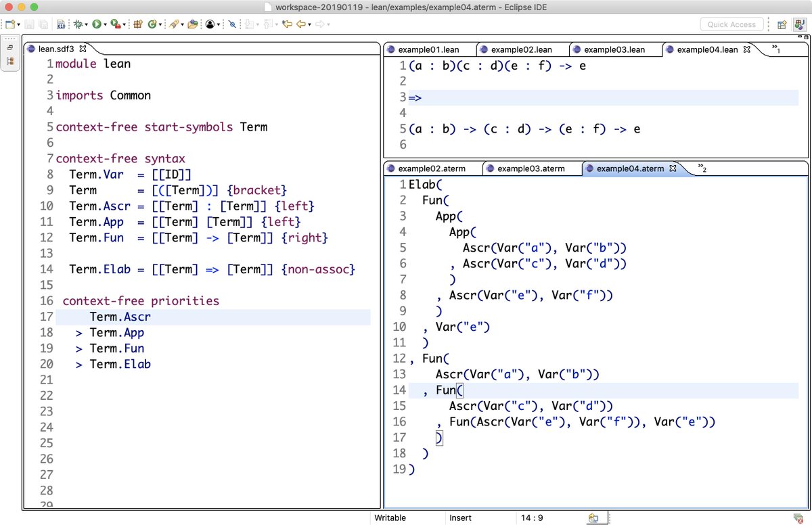Switch to example03.aterm tab
812x527 pixels.
(x=531, y=168)
